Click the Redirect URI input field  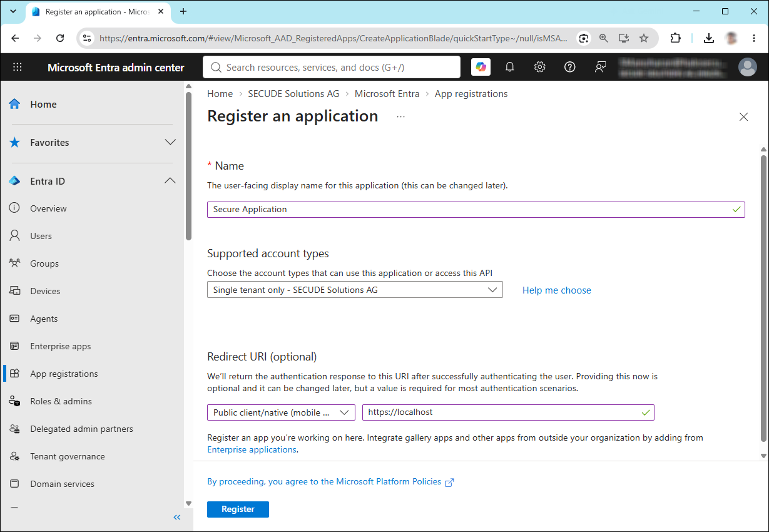point(508,412)
